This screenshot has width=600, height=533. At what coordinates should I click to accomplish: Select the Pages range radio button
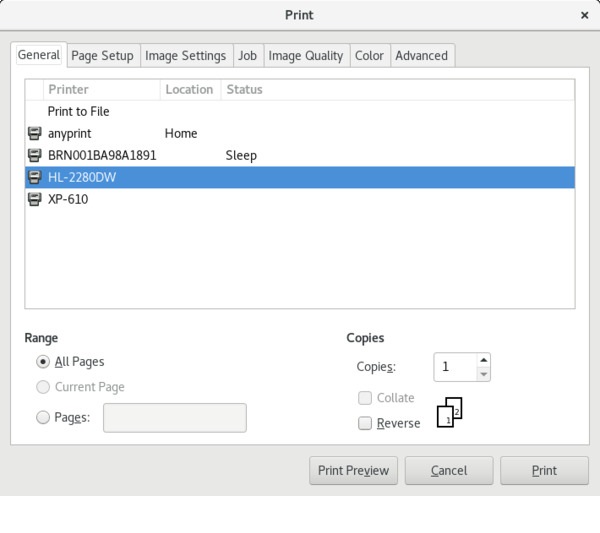pyautogui.click(x=44, y=418)
